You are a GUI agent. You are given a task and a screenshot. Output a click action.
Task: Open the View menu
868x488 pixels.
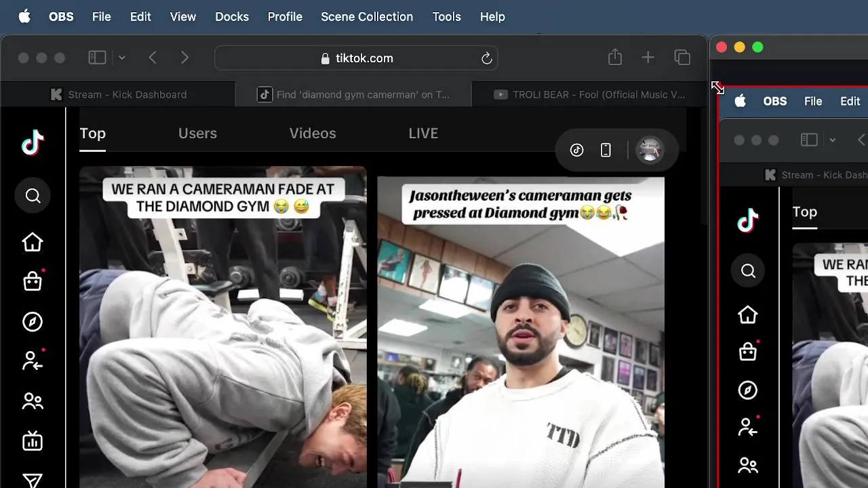tap(183, 17)
